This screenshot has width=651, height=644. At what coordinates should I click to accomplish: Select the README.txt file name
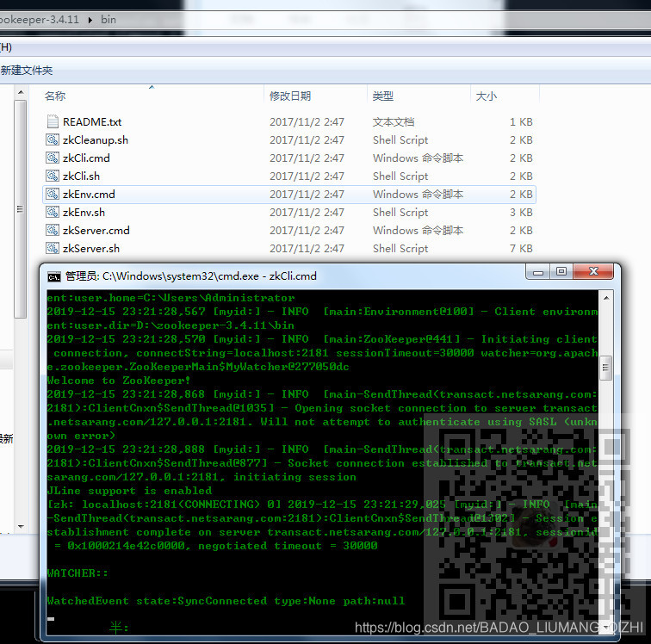point(92,122)
